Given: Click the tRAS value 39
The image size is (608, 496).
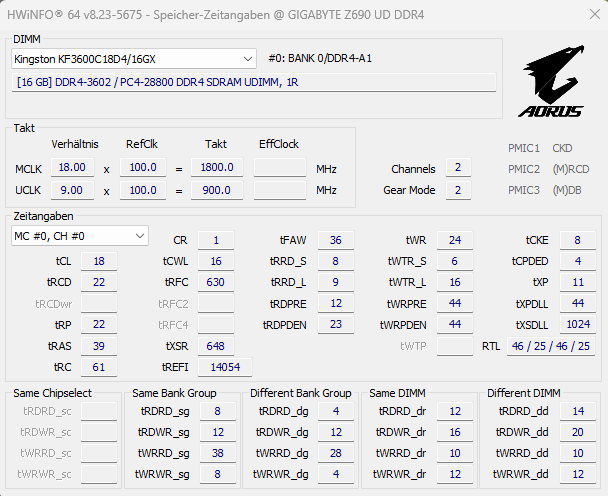Looking at the screenshot, I should [99, 346].
